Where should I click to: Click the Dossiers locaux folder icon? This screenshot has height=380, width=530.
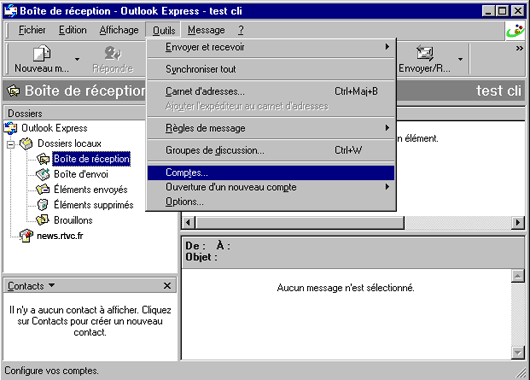coord(26,143)
